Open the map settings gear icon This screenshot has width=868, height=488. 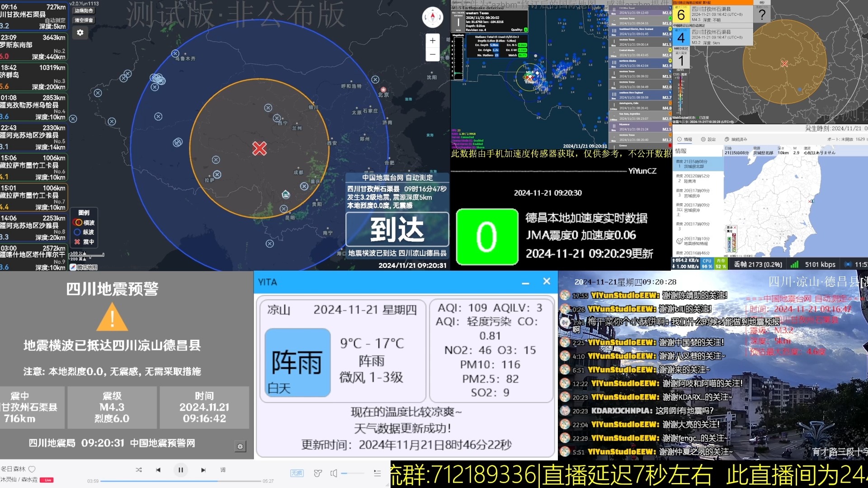click(80, 33)
